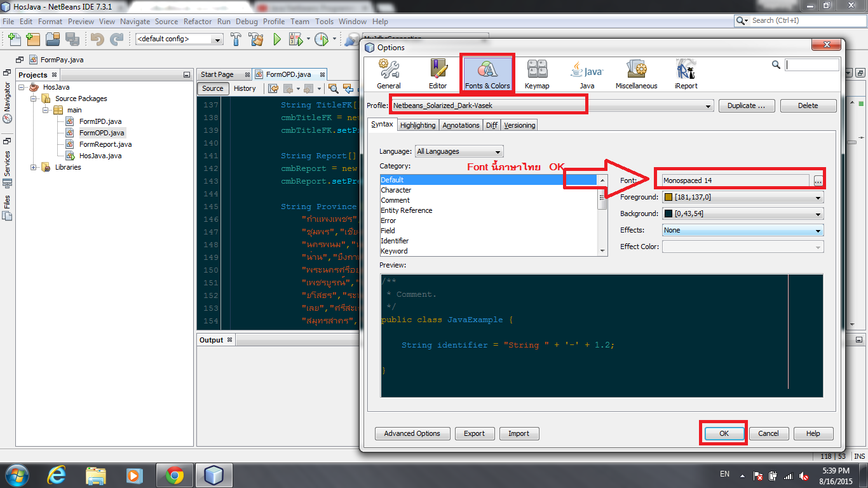Open the General options category
Viewport: 868px width, 488px height.
[x=389, y=74]
